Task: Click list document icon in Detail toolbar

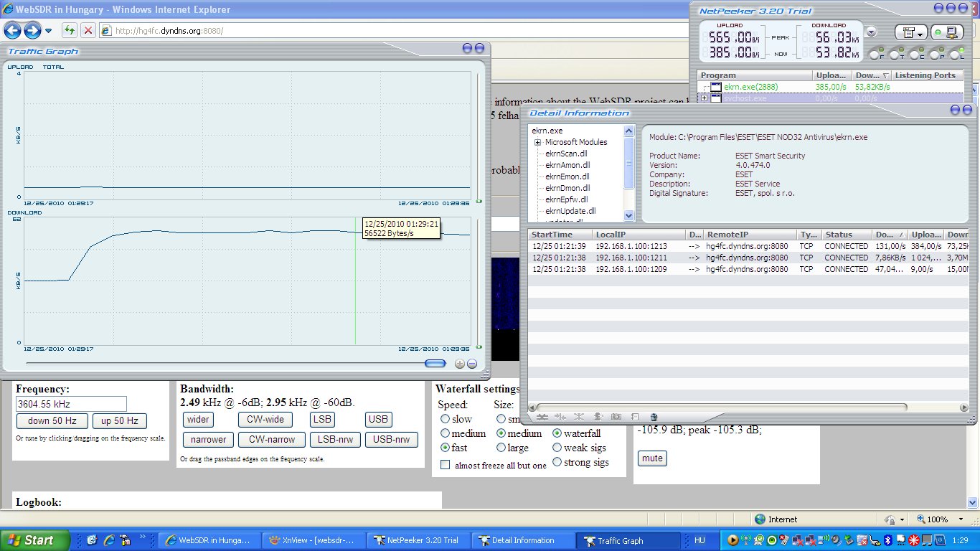Action: [x=635, y=417]
